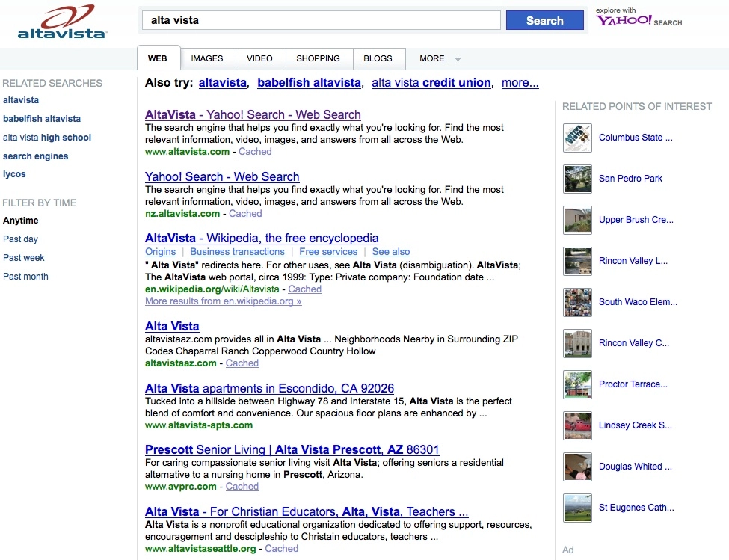Open 'AltaVista - Yahoo! Search - Web Search' result
The width and height of the screenshot is (729, 560).
point(253,115)
